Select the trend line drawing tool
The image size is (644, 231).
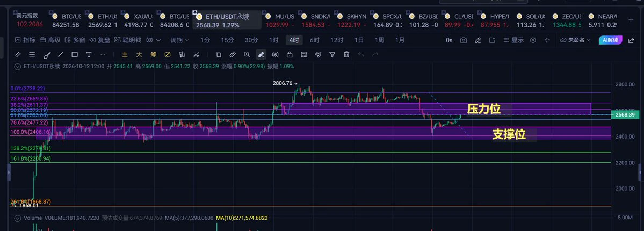60,54
